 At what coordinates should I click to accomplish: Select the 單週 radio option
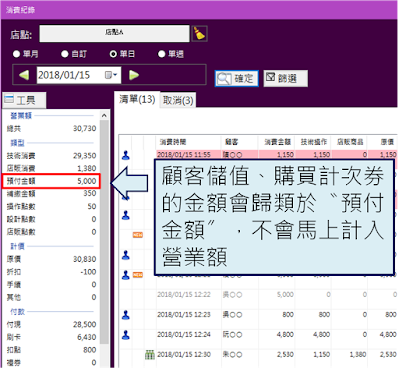[171, 54]
